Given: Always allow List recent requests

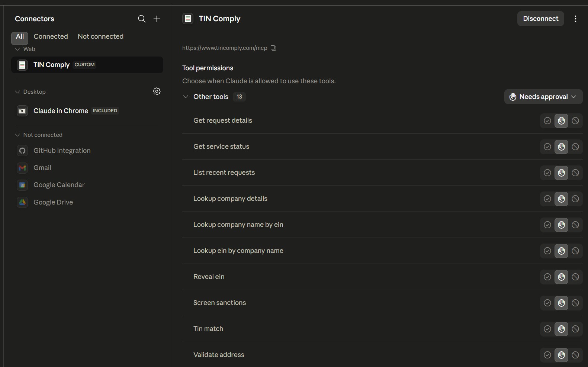Looking at the screenshot, I should [x=547, y=173].
